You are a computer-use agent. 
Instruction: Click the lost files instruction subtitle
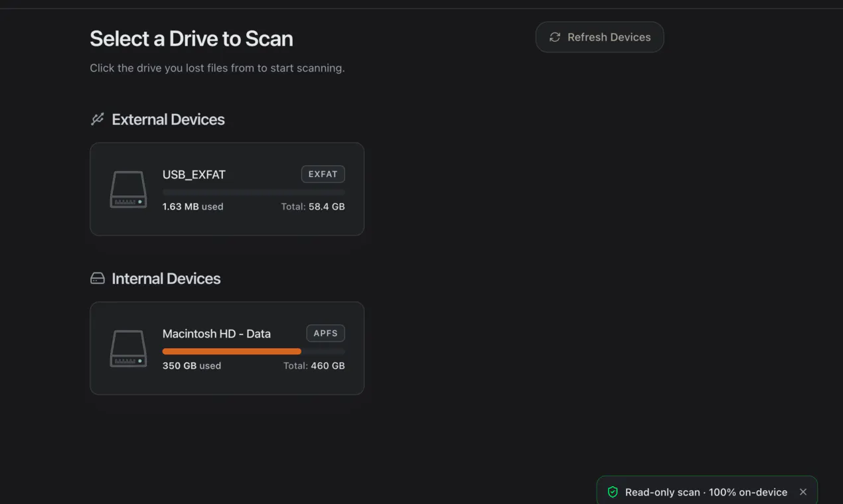click(217, 68)
